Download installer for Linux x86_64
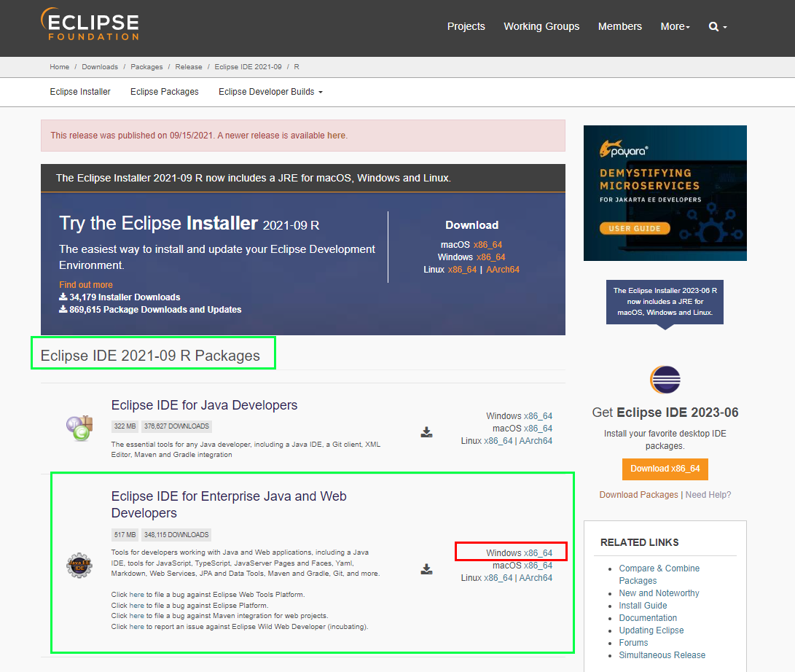Viewport: 795px width, 672px height. (462, 270)
